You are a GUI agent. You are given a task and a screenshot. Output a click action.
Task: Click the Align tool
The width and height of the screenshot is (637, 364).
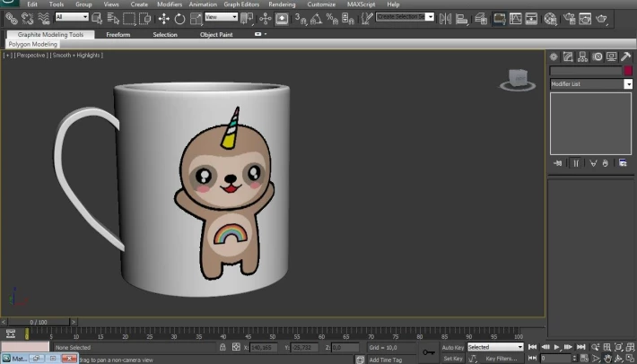(461, 19)
